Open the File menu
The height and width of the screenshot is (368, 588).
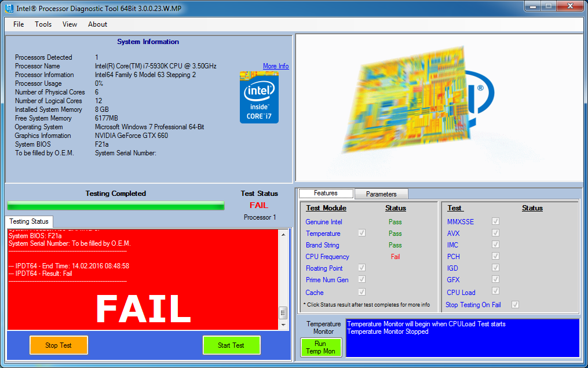pyautogui.click(x=19, y=24)
